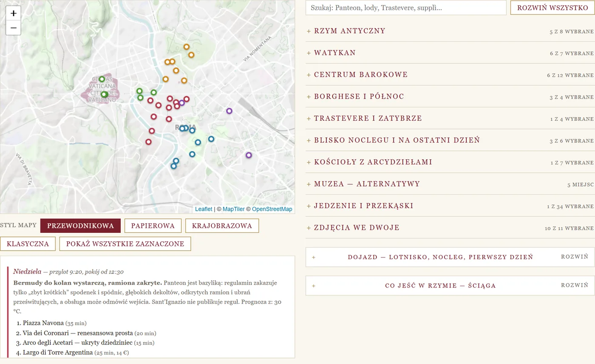This screenshot has width=595, height=364.
Task: Expand Blisko noclegu i na ostatni dzień
Action: pos(450,140)
